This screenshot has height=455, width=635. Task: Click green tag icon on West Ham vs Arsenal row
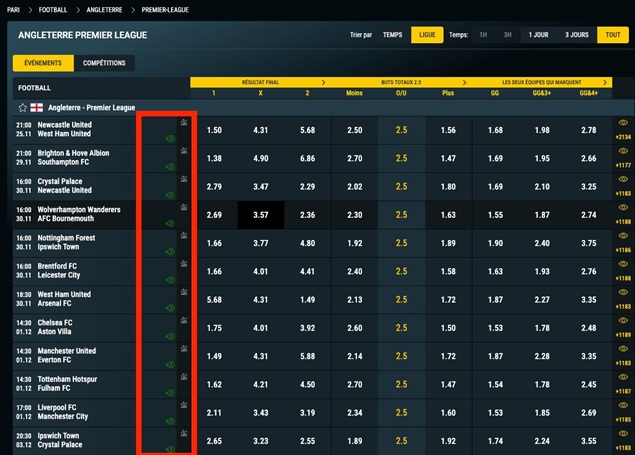[170, 308]
